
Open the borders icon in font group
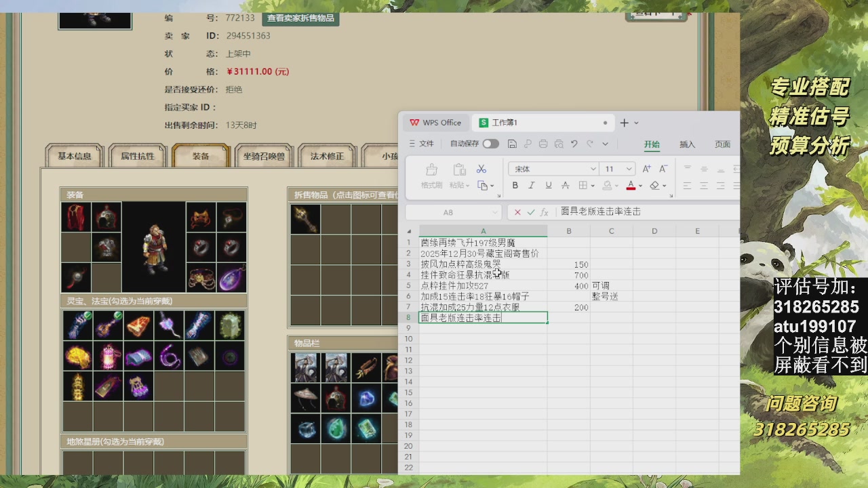click(583, 185)
